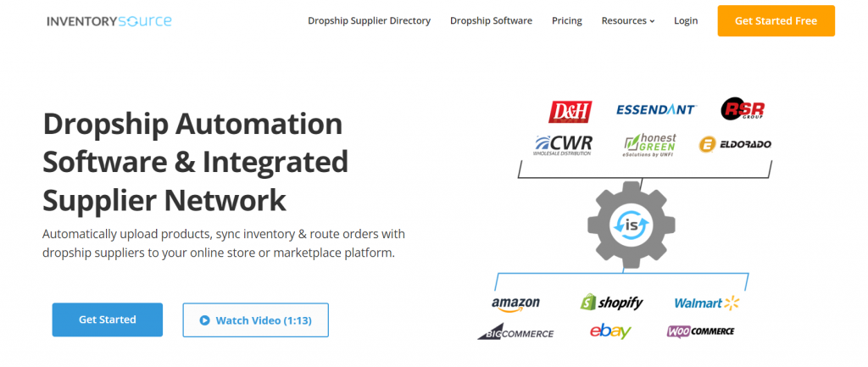Click the Watch Video (1:13) button

pos(256,320)
